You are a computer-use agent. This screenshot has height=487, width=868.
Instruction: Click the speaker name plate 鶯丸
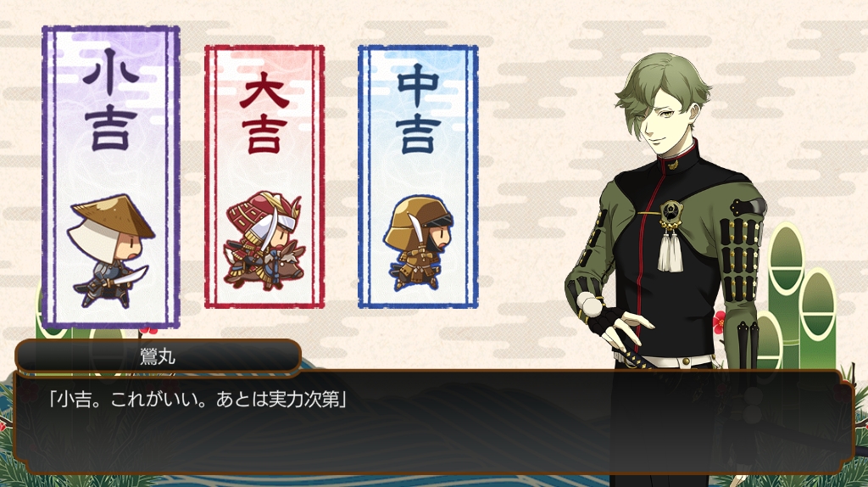pos(158,357)
